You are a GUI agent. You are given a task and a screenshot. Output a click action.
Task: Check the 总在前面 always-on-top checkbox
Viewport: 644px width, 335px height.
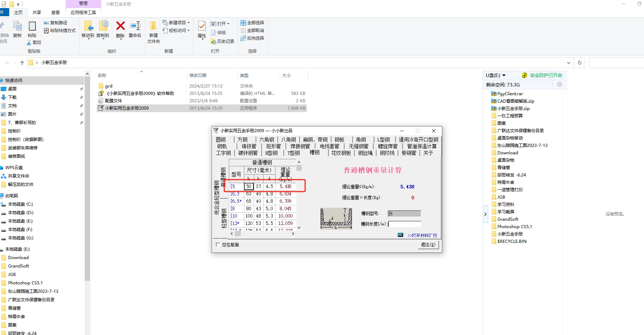click(218, 245)
